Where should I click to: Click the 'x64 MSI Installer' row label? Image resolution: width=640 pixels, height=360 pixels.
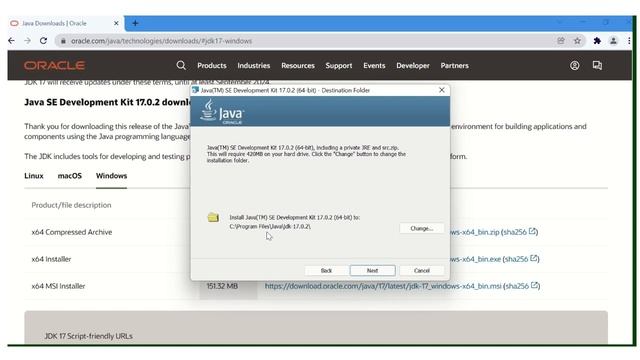[x=58, y=286]
